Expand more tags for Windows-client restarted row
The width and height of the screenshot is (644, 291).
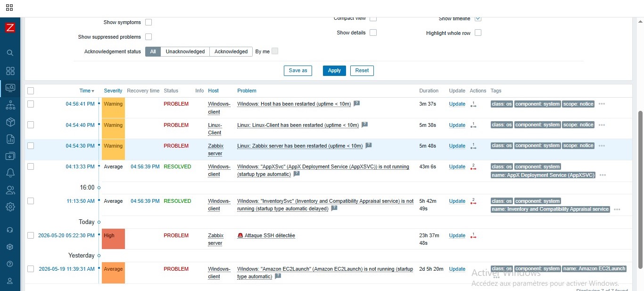point(602,104)
